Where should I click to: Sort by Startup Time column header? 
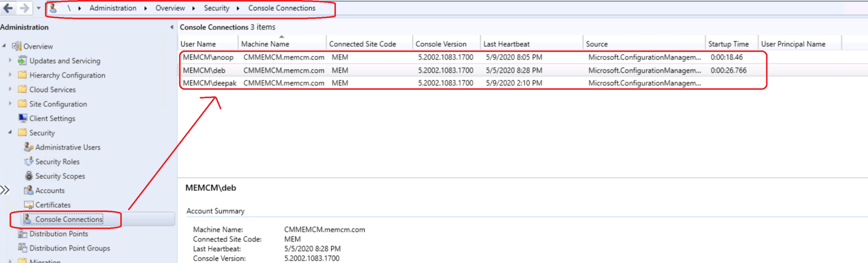pyautogui.click(x=732, y=44)
